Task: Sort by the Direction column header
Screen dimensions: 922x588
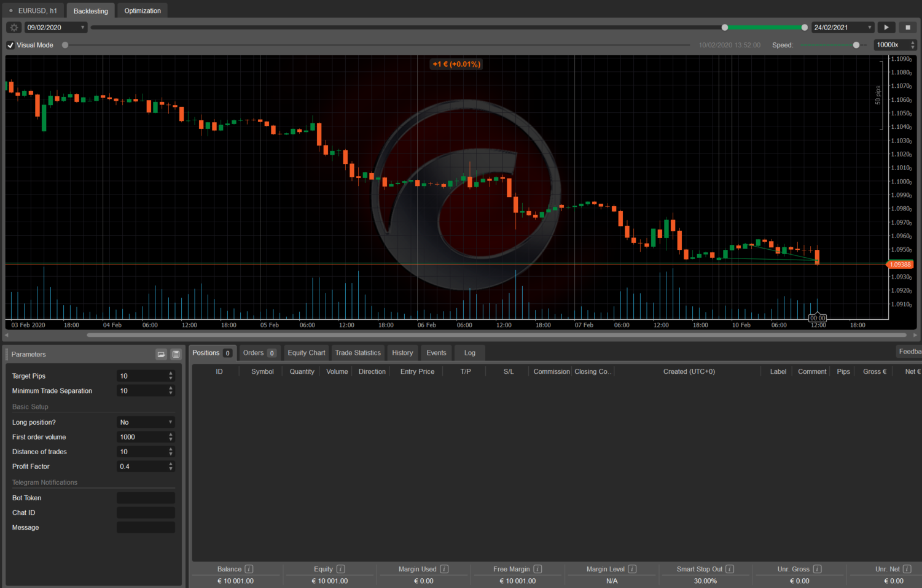Action: [x=372, y=371]
